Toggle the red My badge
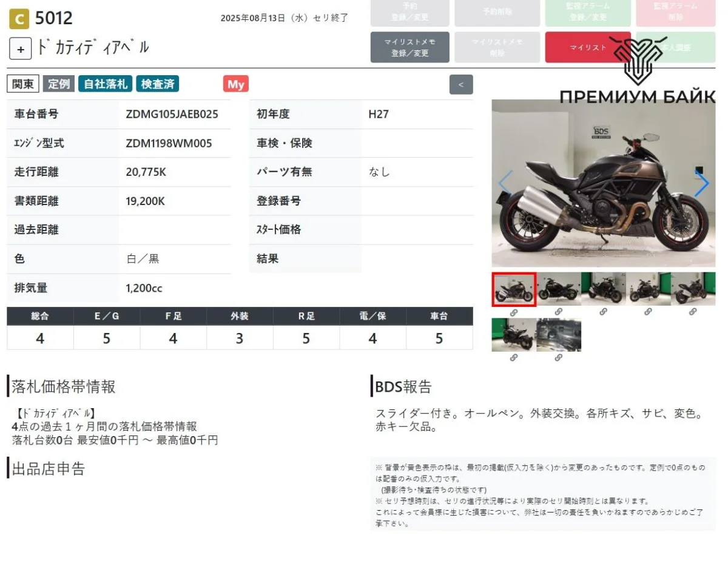 pyautogui.click(x=235, y=84)
